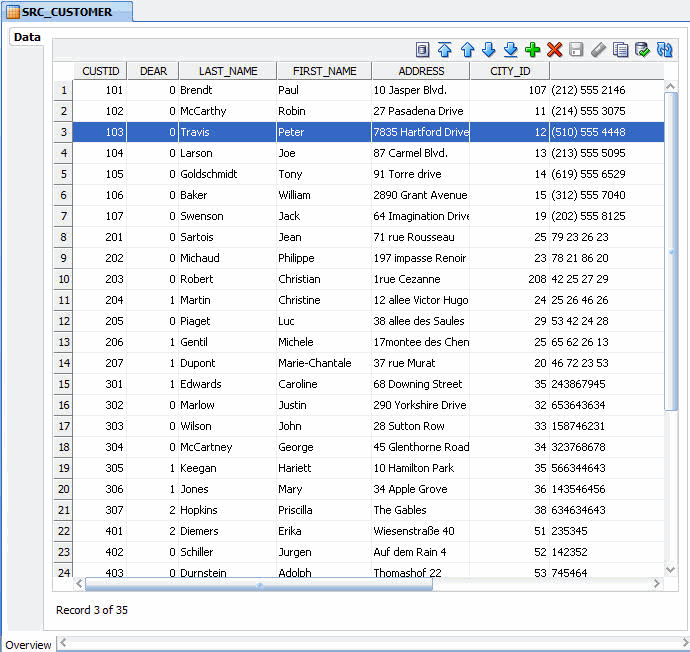Viewport: 690px width, 652px height.
Task: Click the FIRST_NAME column header
Action: [x=324, y=71]
